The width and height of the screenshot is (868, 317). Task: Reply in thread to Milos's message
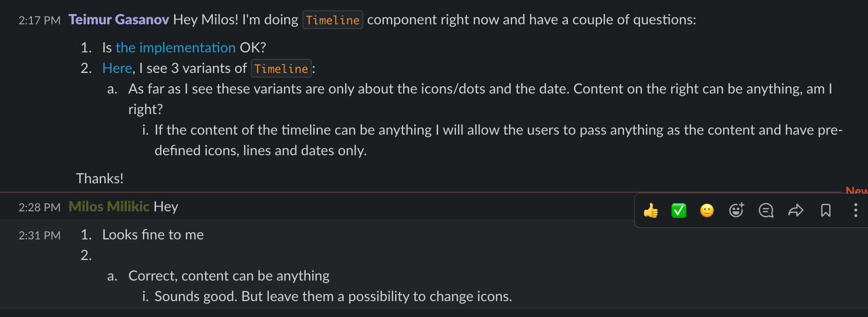(x=765, y=211)
